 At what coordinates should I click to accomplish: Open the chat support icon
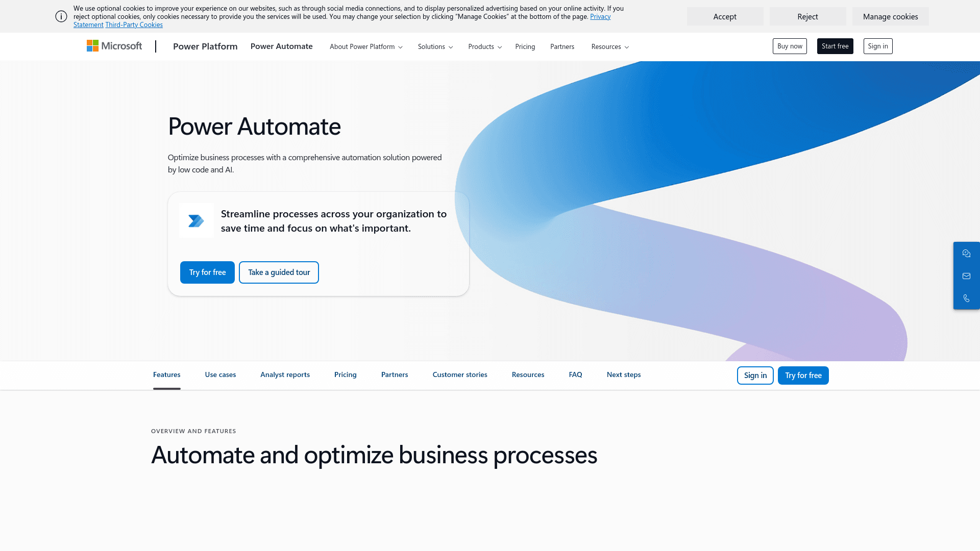click(x=966, y=253)
